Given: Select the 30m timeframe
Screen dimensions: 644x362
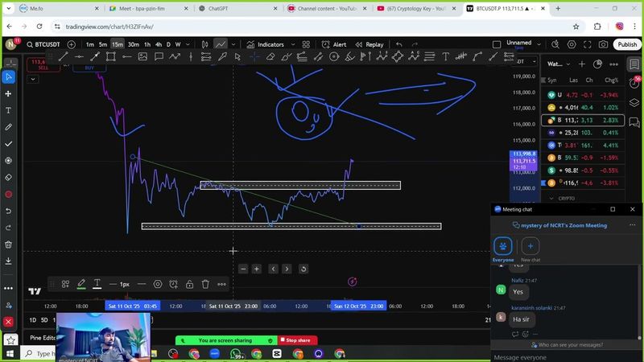Looking at the screenshot, I should pos(133,44).
